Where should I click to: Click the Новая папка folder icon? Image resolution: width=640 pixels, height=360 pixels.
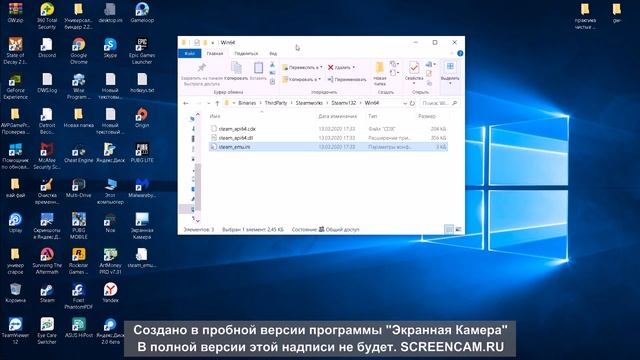pos(380,68)
